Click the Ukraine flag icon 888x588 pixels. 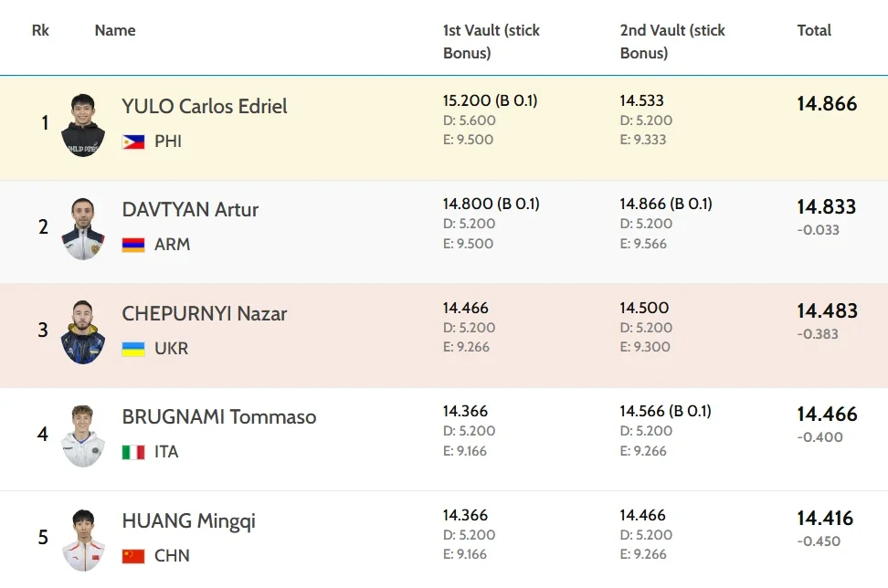coord(133,349)
